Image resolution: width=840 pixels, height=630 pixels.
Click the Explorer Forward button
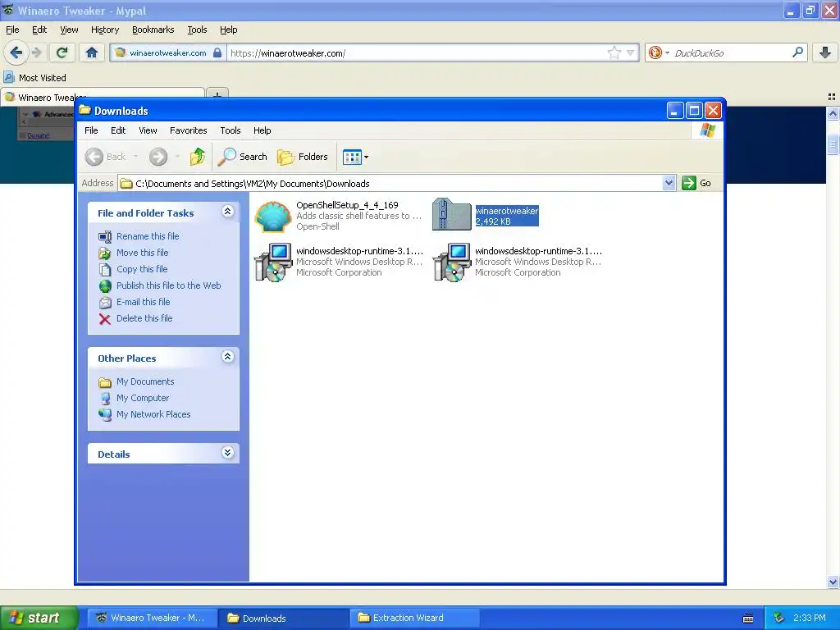coord(158,157)
